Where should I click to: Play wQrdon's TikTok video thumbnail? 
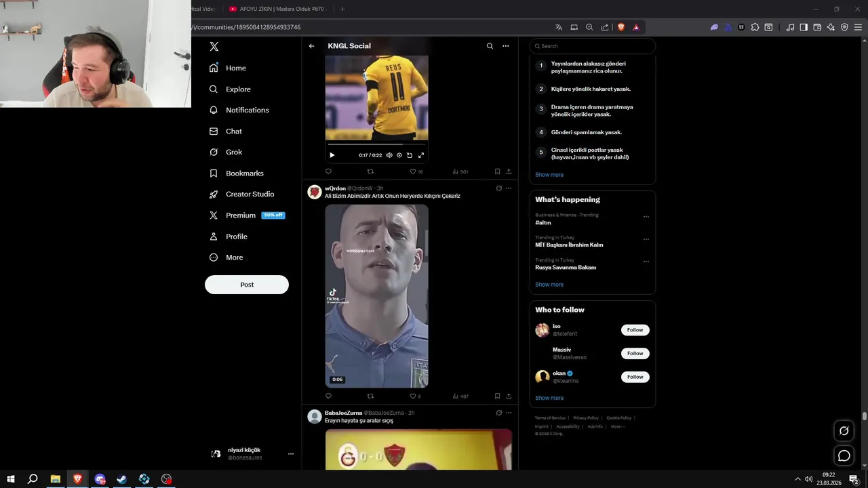[376, 296]
